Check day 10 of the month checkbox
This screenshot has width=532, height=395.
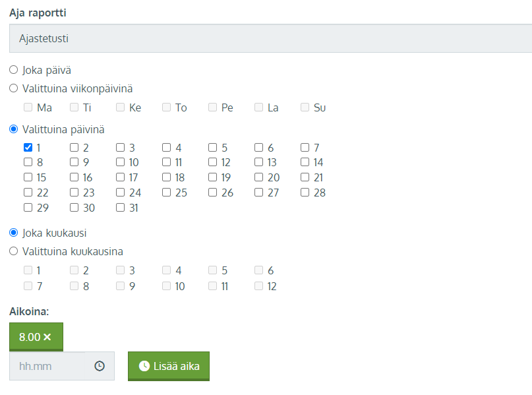120,162
